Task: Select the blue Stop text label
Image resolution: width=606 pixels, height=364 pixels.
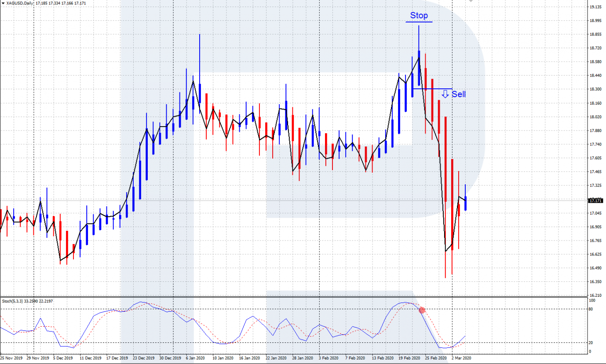Action: point(419,15)
